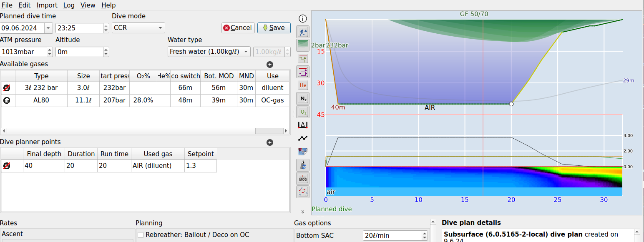The image size is (644, 242).
Task: Open the Edit menu
Action: 25,5
